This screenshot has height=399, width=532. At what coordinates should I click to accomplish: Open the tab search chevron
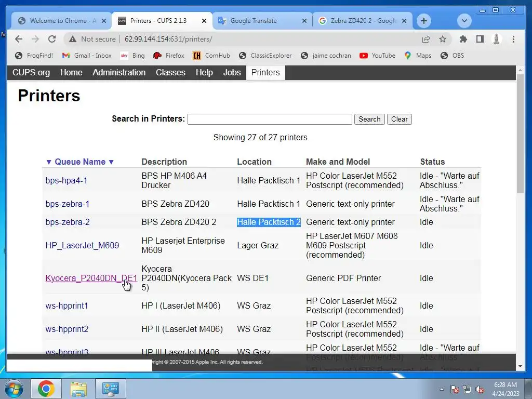click(x=464, y=21)
